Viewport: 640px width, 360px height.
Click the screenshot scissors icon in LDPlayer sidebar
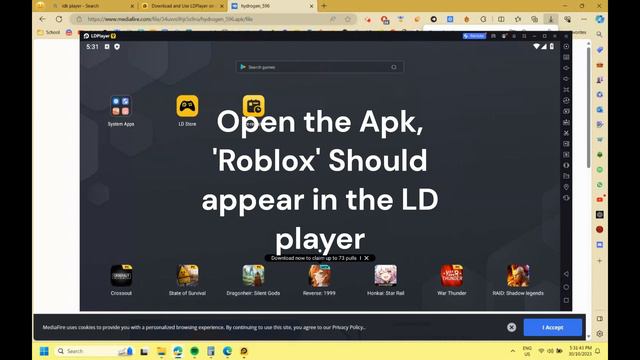coord(566,133)
